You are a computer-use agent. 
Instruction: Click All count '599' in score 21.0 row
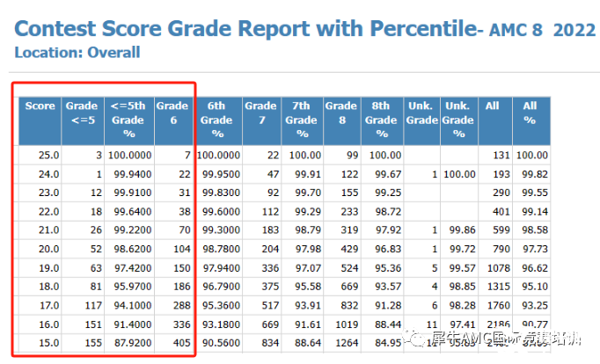(x=501, y=230)
